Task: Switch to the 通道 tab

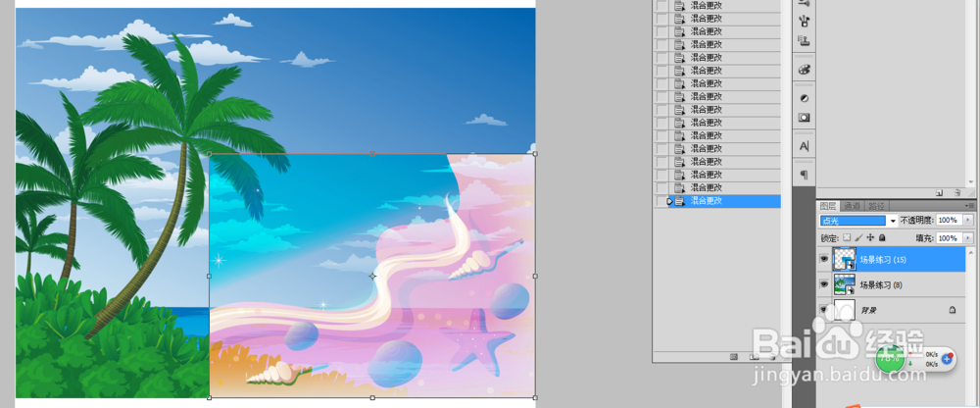Action: point(852,206)
